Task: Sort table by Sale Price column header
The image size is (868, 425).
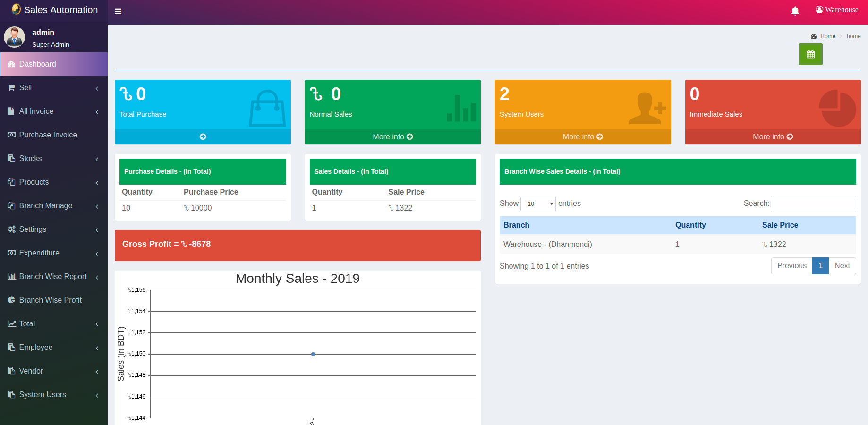Action: pyautogui.click(x=780, y=225)
